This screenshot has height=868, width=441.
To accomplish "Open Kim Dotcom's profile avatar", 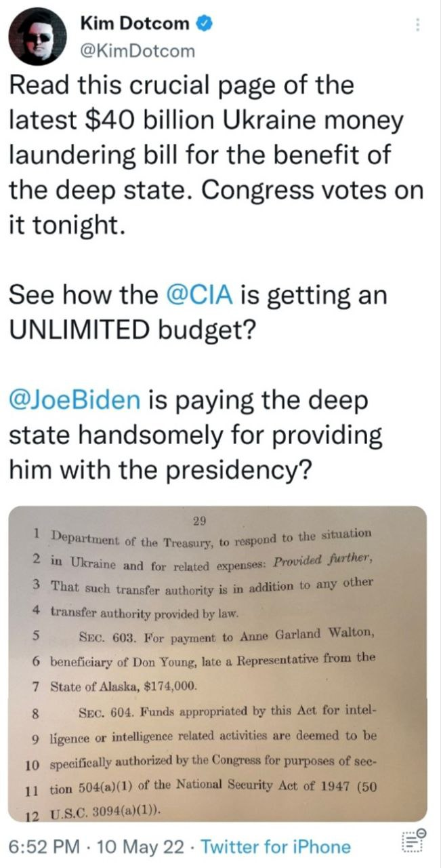I will (x=37, y=37).
